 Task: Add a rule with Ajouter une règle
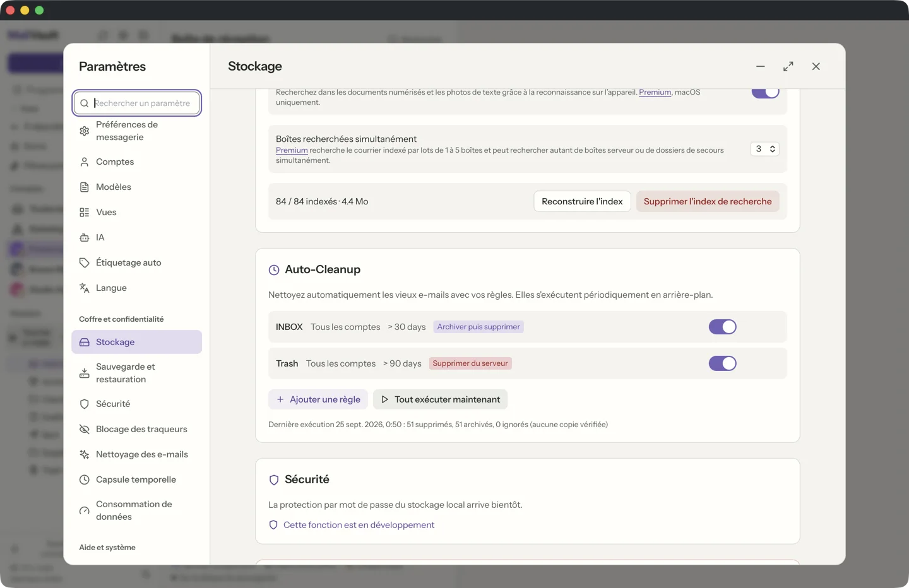(318, 399)
